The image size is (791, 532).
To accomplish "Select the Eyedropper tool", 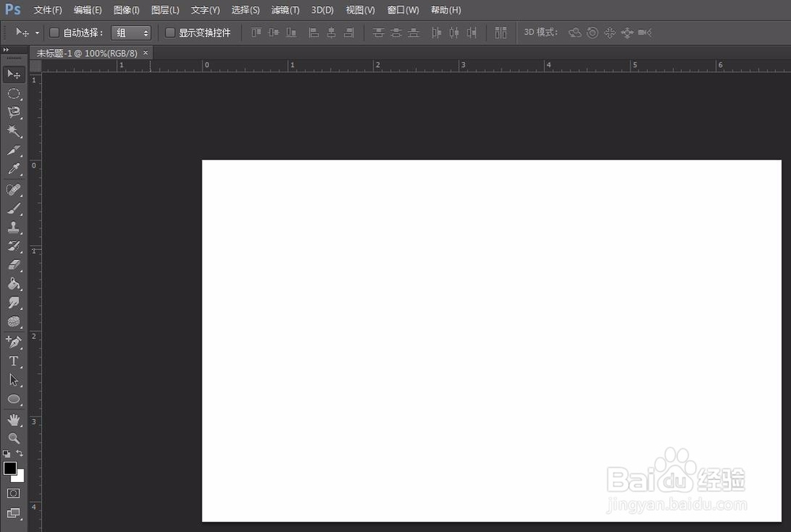I will click(x=13, y=169).
